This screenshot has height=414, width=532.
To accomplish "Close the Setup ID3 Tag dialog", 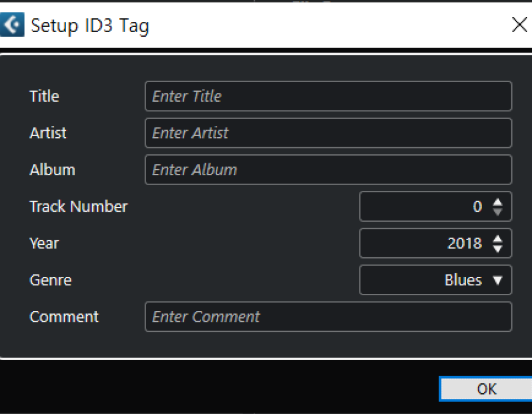I will coord(519,25).
